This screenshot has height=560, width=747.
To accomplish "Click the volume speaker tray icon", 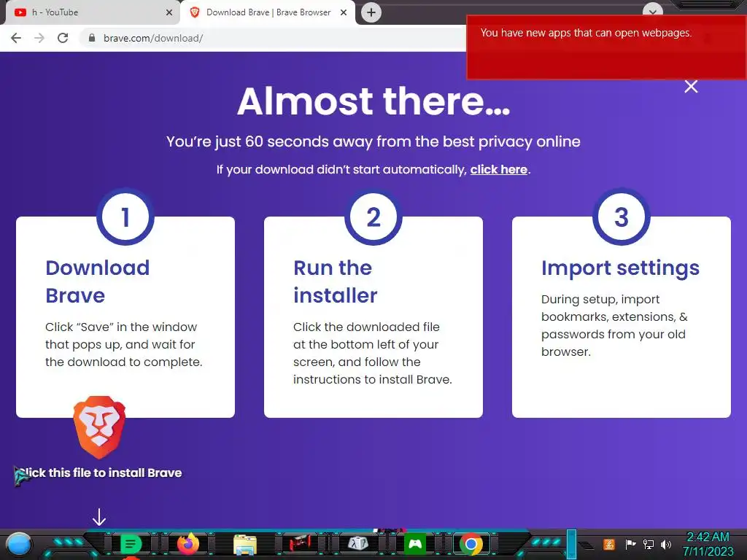I will click(x=666, y=544).
